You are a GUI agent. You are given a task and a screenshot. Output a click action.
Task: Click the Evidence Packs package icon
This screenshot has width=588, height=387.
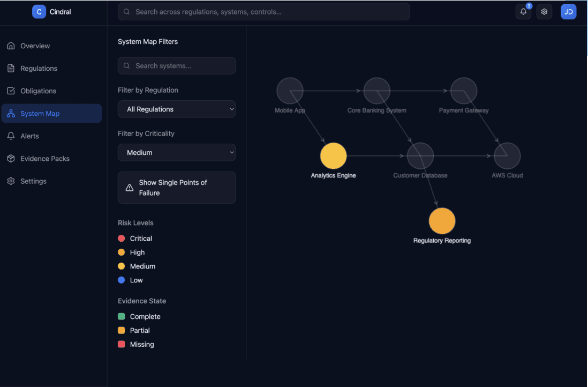(x=11, y=158)
